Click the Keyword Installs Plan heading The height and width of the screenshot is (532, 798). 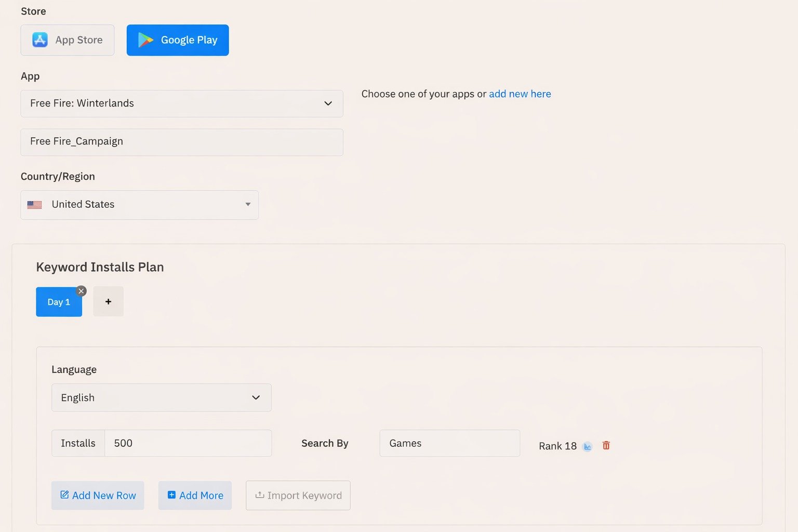100,267
